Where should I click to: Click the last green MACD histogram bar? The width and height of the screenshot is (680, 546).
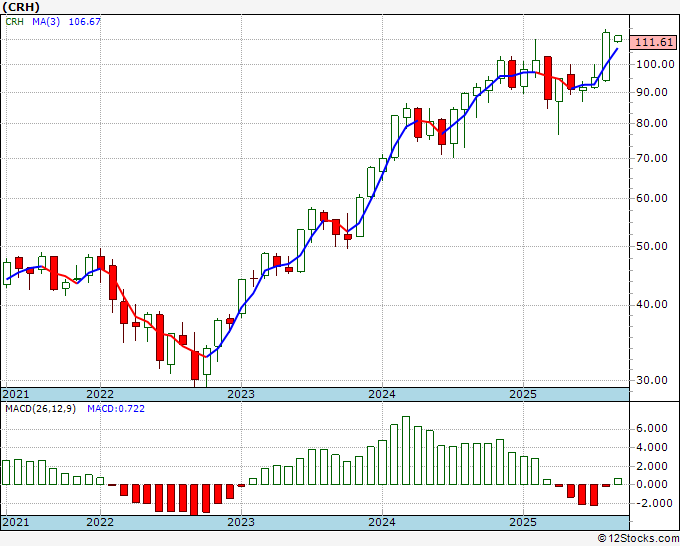coord(618,482)
